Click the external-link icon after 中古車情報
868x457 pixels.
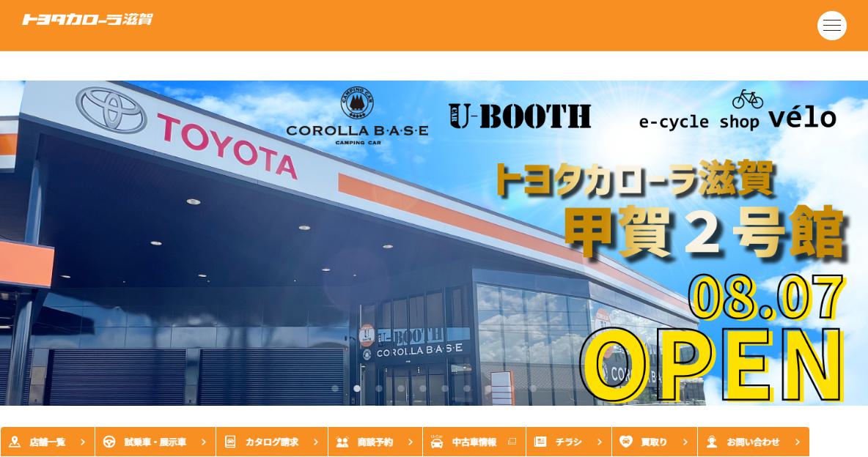click(512, 442)
